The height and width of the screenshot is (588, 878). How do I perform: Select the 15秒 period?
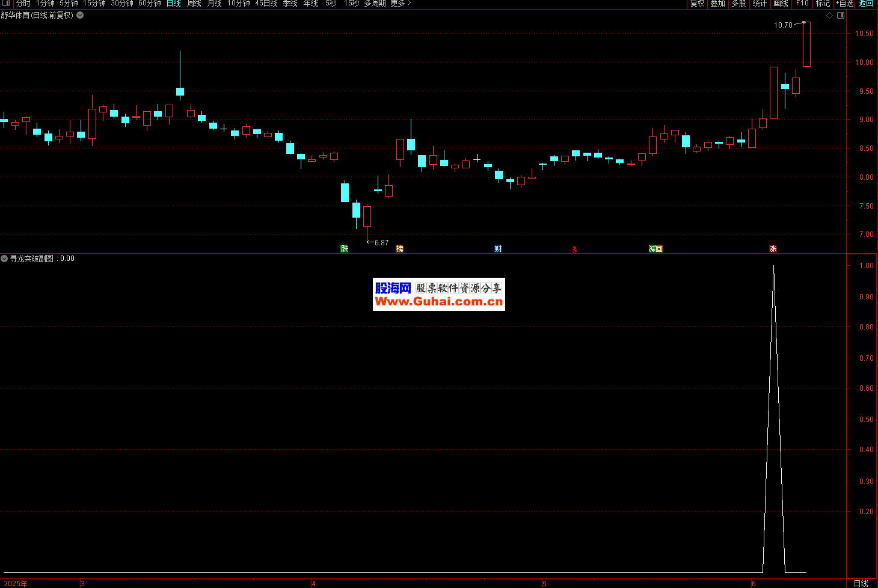[351, 3]
